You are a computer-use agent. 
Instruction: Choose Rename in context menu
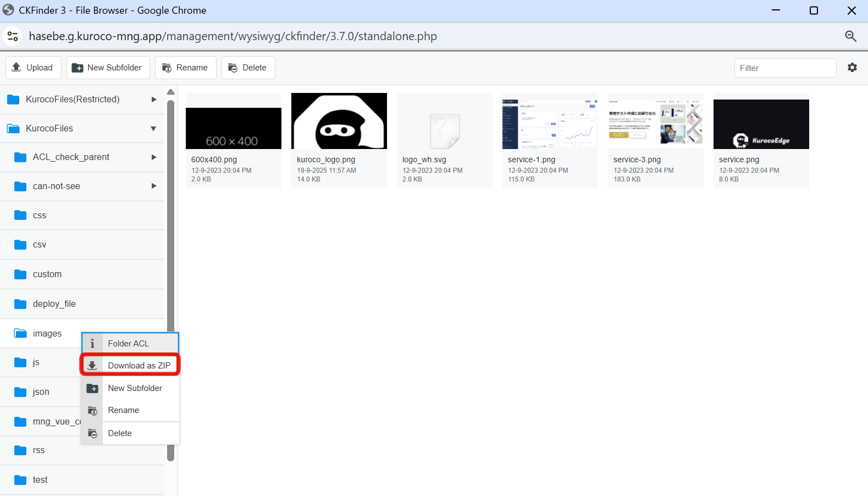[130, 410]
